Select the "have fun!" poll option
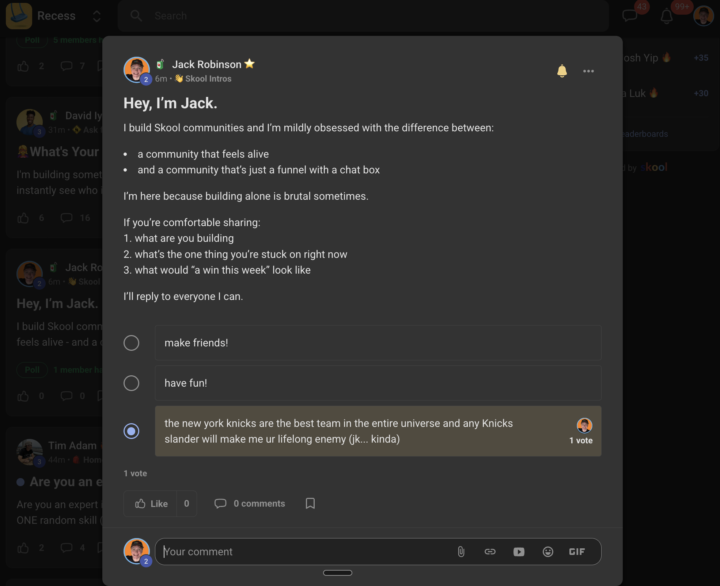 click(x=131, y=383)
